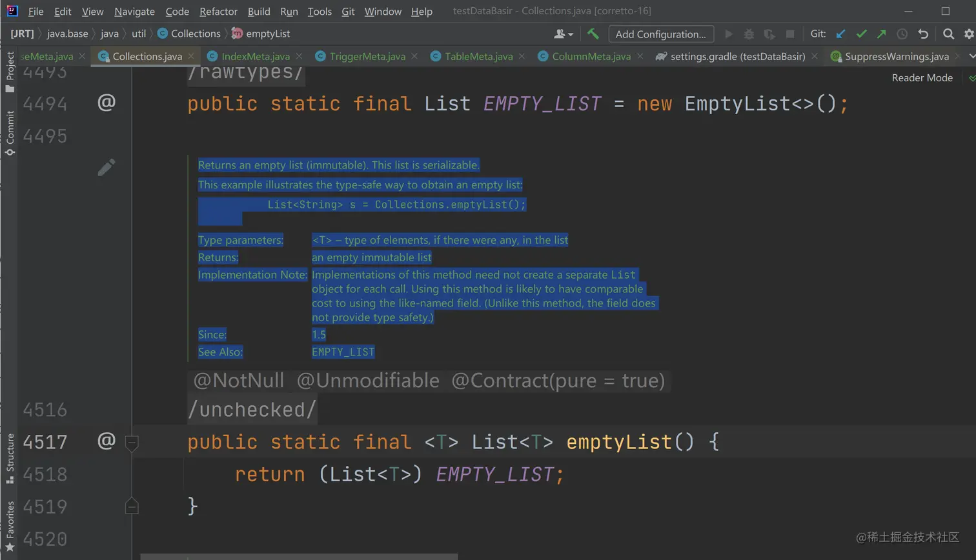Screen dimensions: 976x560
Task: Open Git Show History clock icon
Action: pos(902,34)
